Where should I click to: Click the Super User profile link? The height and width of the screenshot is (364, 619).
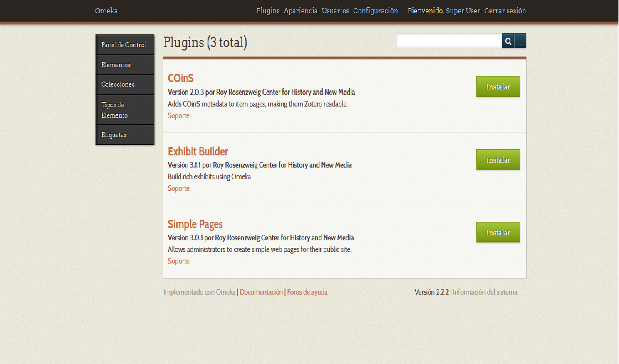tap(462, 11)
